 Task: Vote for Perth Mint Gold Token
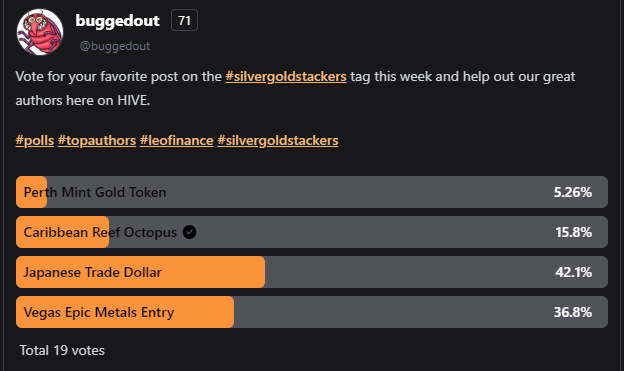[312, 192]
